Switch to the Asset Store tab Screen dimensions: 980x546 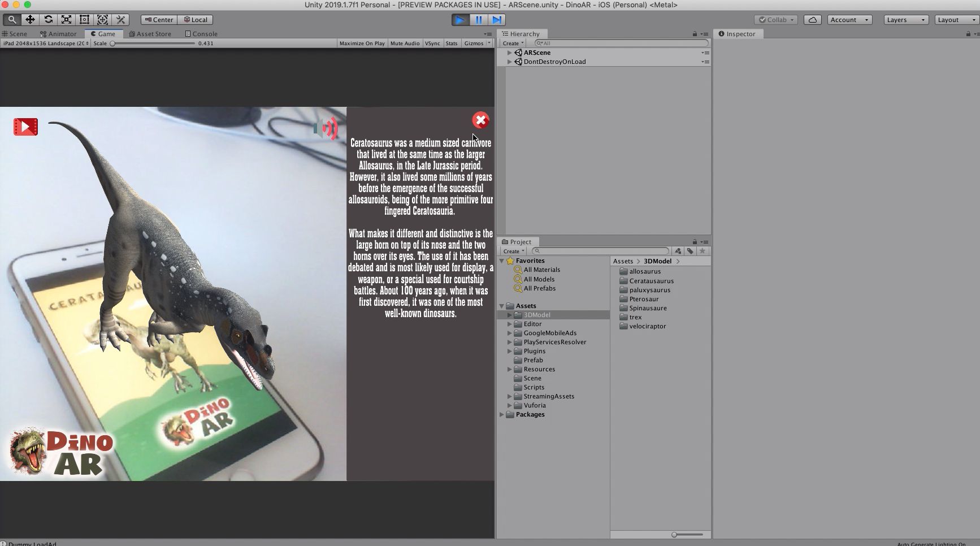pos(150,34)
